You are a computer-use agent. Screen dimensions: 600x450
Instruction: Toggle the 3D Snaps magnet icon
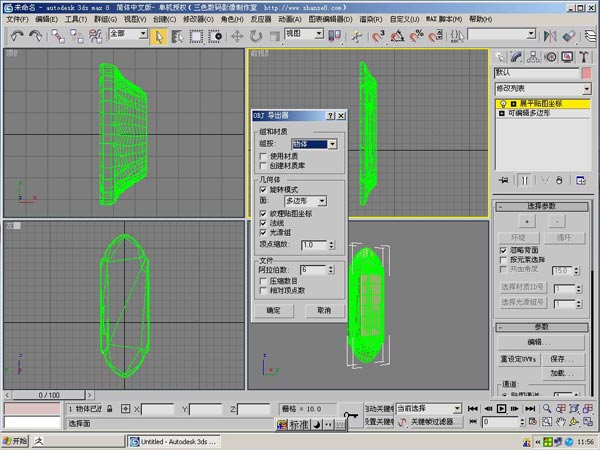[x=378, y=36]
